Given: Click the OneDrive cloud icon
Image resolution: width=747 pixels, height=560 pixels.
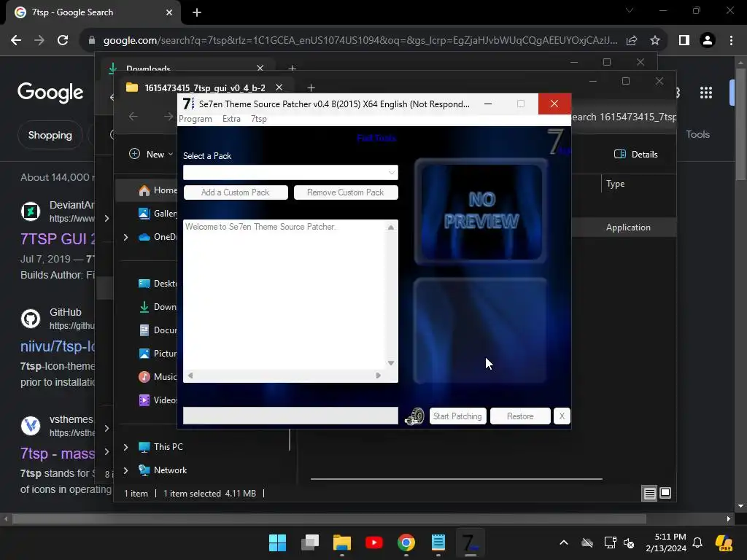Looking at the screenshot, I should tap(144, 237).
